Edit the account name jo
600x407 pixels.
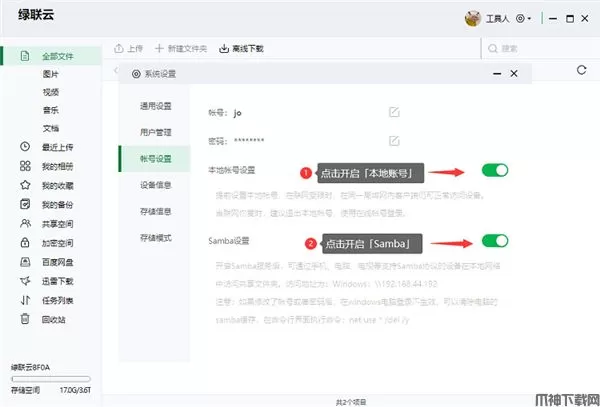coord(394,112)
